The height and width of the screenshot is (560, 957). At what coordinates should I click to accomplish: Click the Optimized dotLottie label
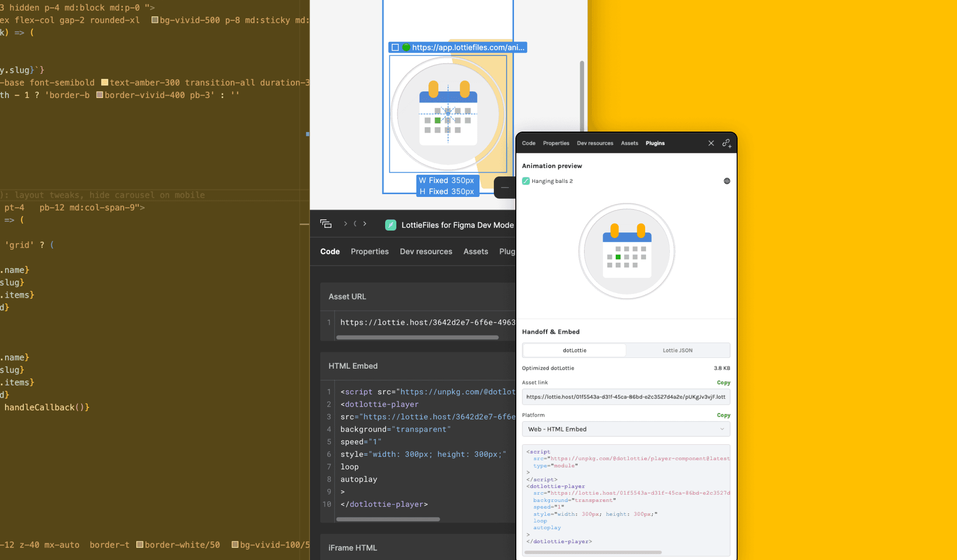(x=548, y=368)
